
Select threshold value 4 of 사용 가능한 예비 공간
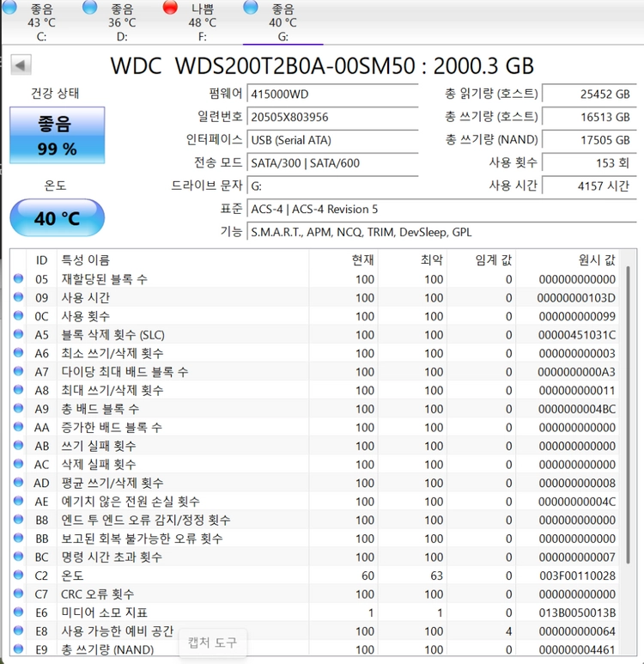(508, 631)
